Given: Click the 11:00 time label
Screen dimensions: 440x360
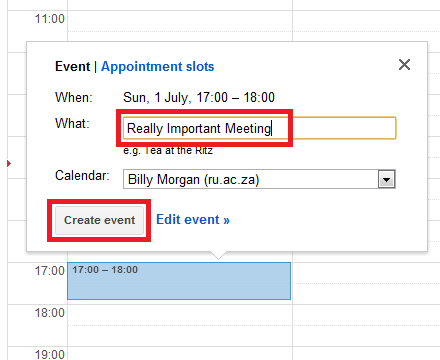Looking at the screenshot, I should [x=50, y=19].
